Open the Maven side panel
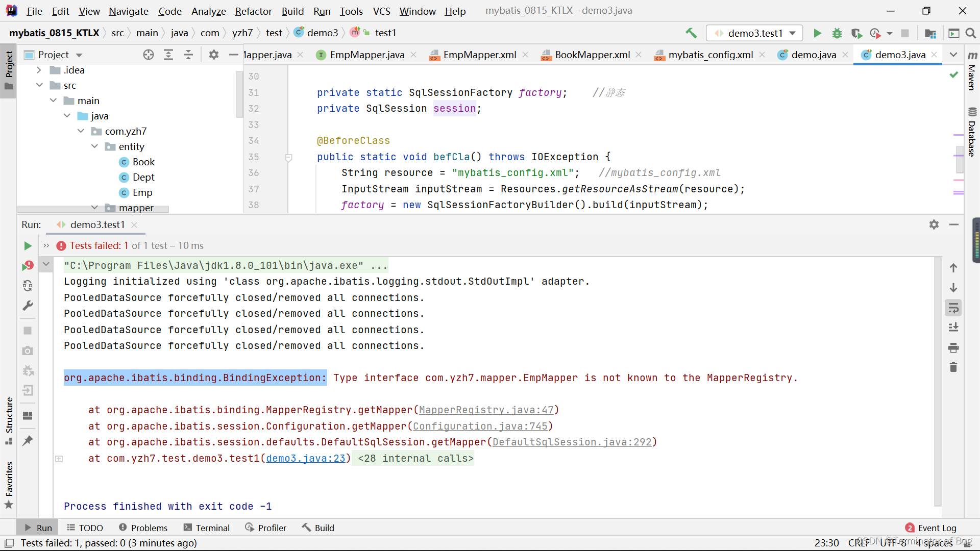 (972, 71)
